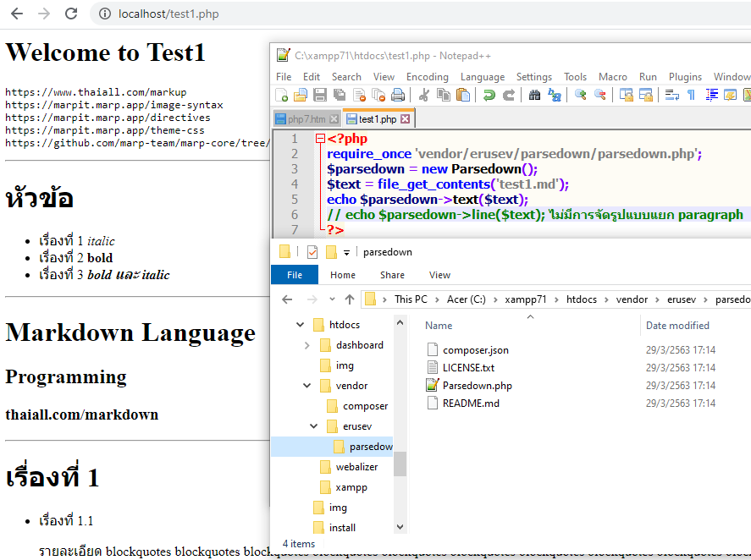The width and height of the screenshot is (751, 560).
Task: Expand the dashboard folder in tree
Action: click(307, 345)
